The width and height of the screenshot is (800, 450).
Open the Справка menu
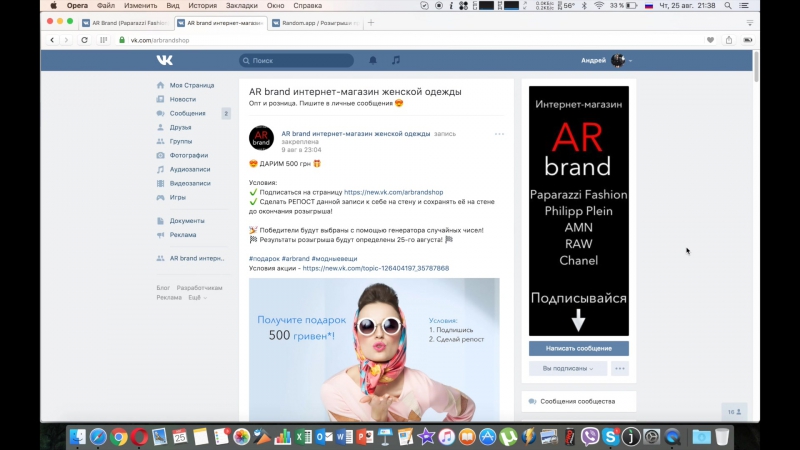(308, 6)
